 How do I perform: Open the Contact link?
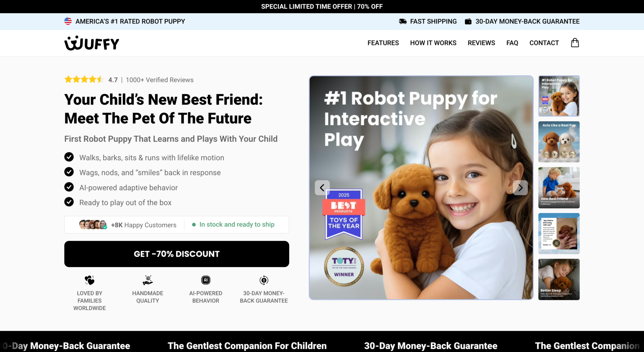[x=544, y=43]
